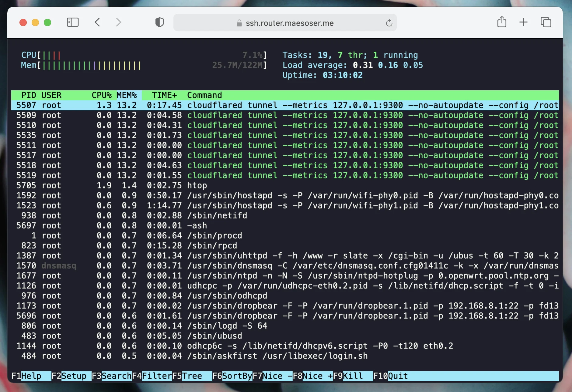The height and width of the screenshot is (392, 572).
Task: Select F3 Search in the footer bar
Action: 112,376
